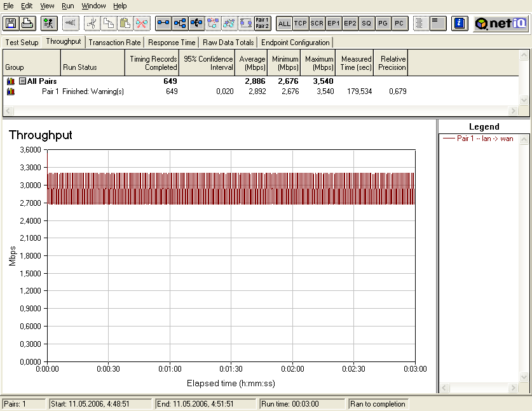Toggle the TCP protocol filter
532x411 pixels.
(301, 24)
